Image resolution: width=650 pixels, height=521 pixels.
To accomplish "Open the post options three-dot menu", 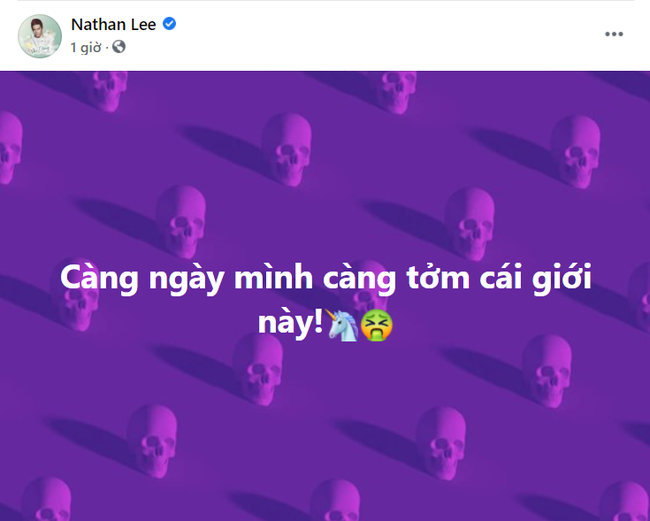I will [x=614, y=34].
